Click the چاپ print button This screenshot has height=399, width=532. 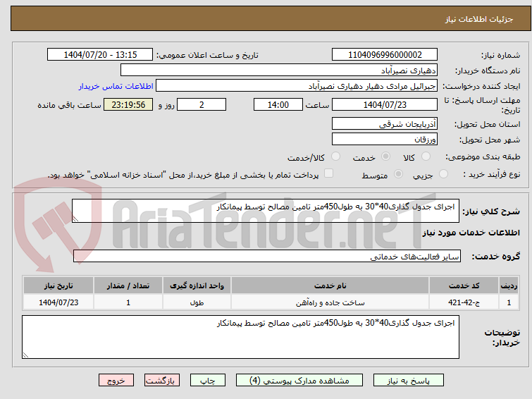(208, 381)
